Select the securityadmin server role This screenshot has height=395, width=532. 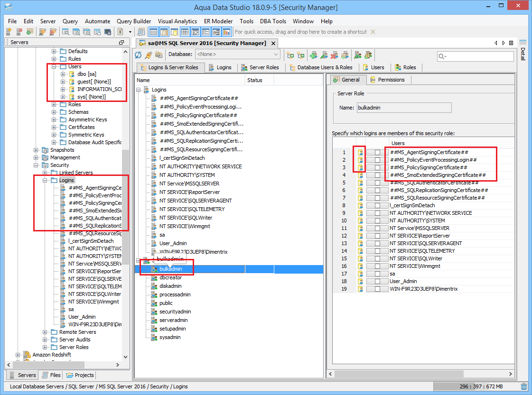pyautogui.click(x=175, y=312)
